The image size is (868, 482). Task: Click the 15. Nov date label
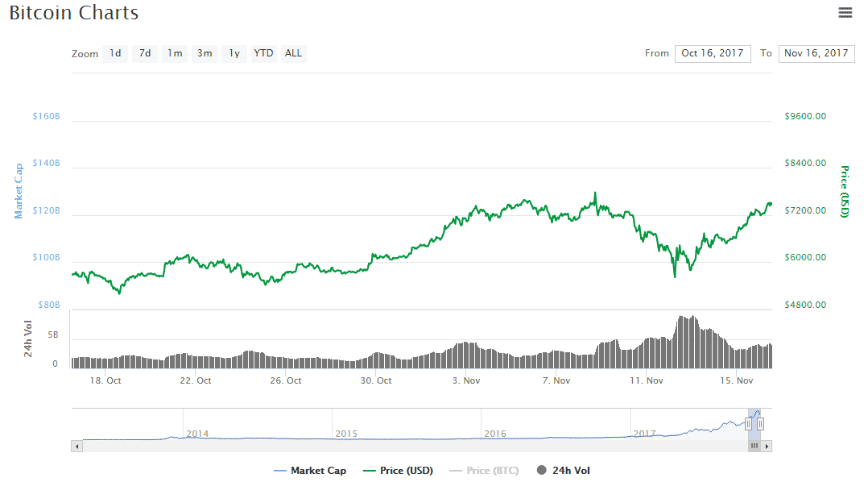[x=737, y=380]
